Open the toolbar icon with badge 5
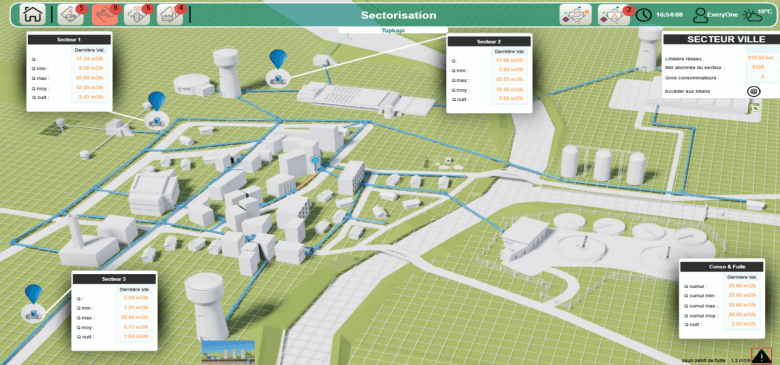This screenshot has width=780, height=365. point(71,14)
